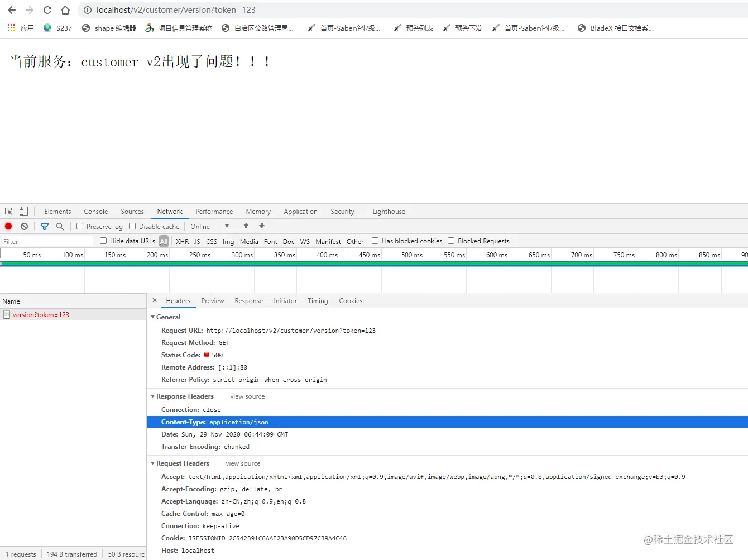Screen dimensions: 748x560
Task: Collapse the General section
Action: (x=153, y=317)
